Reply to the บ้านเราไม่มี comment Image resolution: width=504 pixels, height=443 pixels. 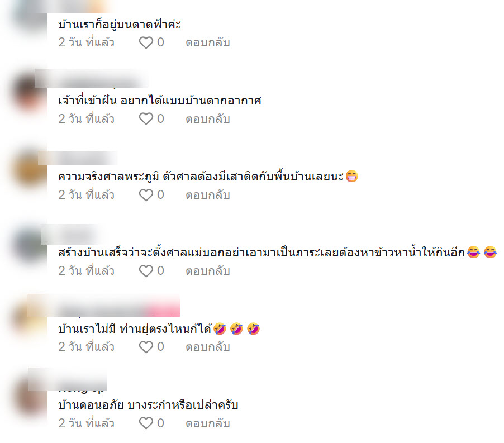click(208, 347)
